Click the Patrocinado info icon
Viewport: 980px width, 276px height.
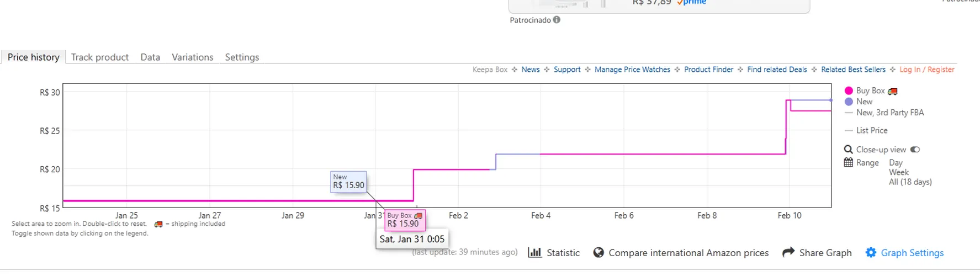tap(557, 20)
